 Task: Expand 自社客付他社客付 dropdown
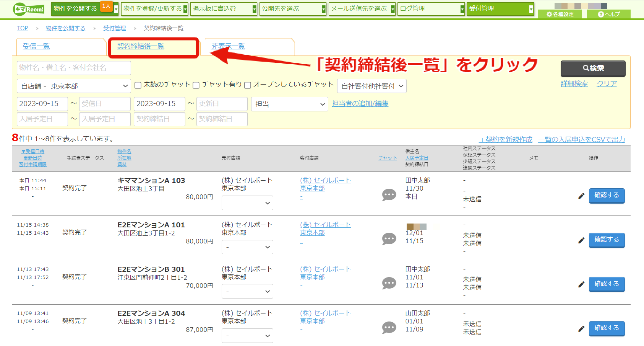click(372, 86)
